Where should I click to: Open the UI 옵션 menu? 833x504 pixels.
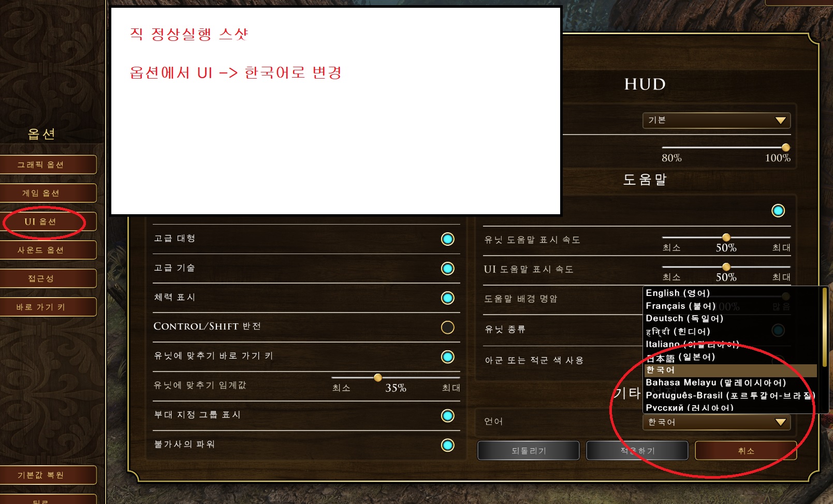tap(48, 221)
